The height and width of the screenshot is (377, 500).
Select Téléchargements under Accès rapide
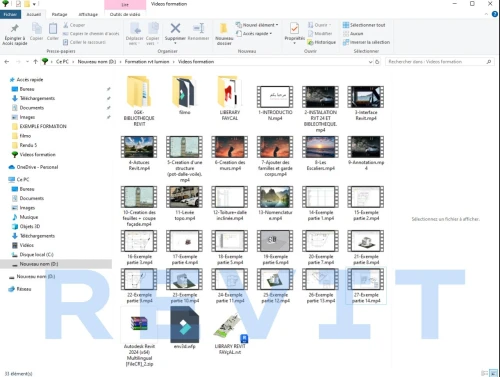click(37, 98)
